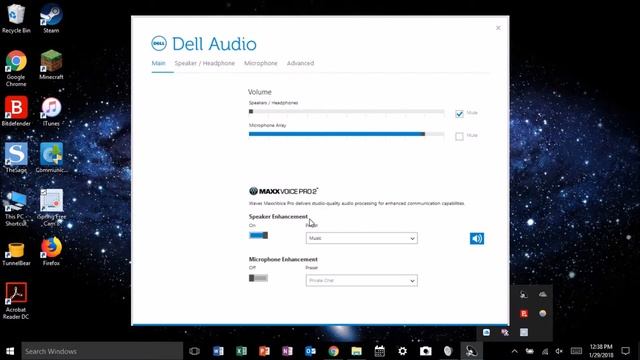Screen dimensions: 640x360
Task: Click the Microphone Array volume slider
Action: tap(346, 134)
